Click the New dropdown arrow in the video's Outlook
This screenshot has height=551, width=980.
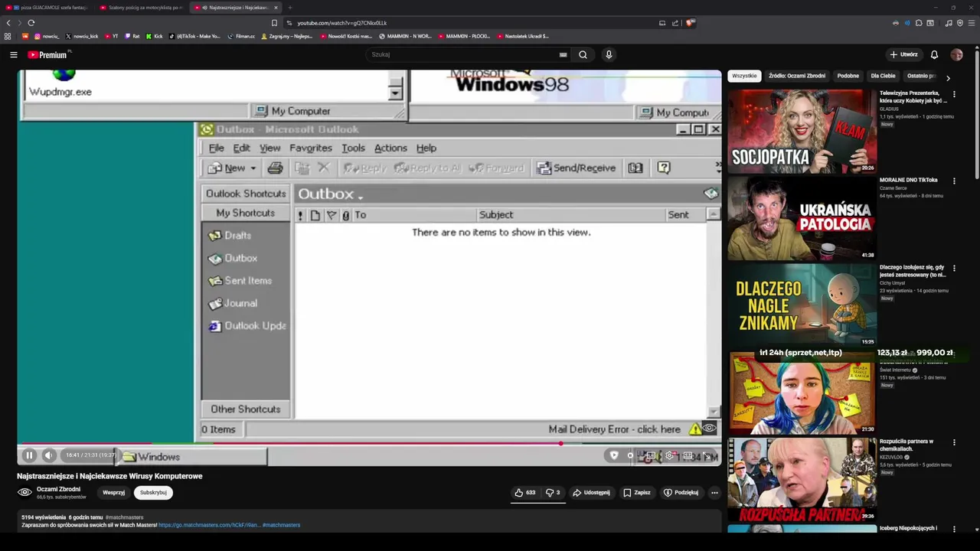253,168
